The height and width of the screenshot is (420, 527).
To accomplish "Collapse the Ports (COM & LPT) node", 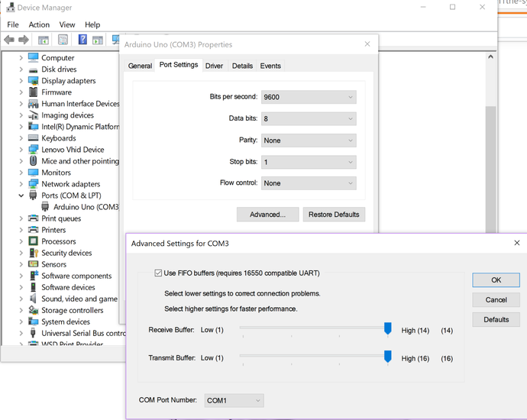I will coord(21,195).
